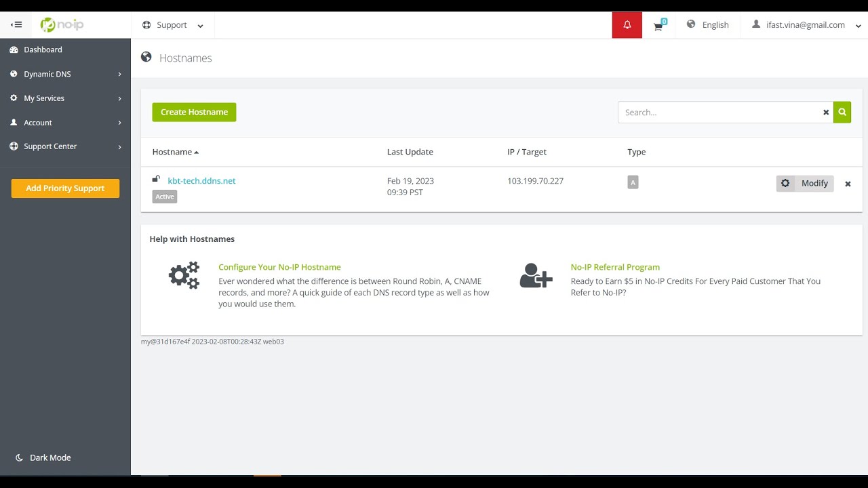Image resolution: width=868 pixels, height=488 pixels.
Task: Open the kbt-tech.ddns.net hostname link
Action: tap(201, 181)
